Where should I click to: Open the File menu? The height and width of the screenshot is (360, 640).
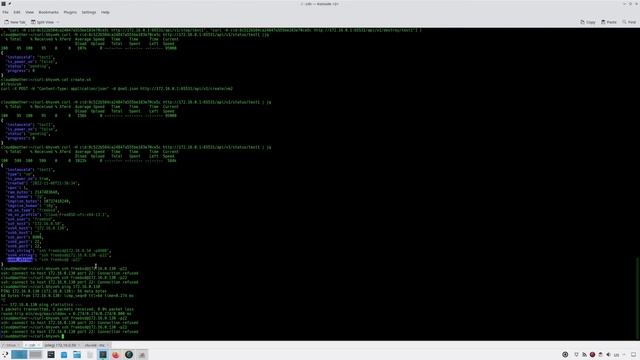[5, 12]
